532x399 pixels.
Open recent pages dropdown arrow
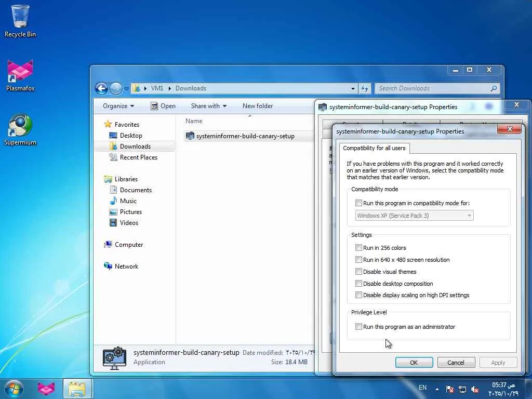[126, 89]
